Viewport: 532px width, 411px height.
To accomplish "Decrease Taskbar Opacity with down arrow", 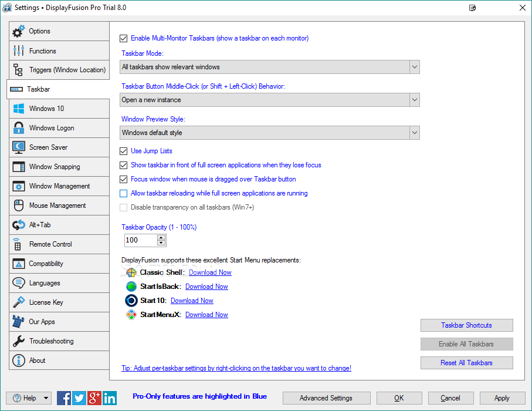I will [161, 243].
